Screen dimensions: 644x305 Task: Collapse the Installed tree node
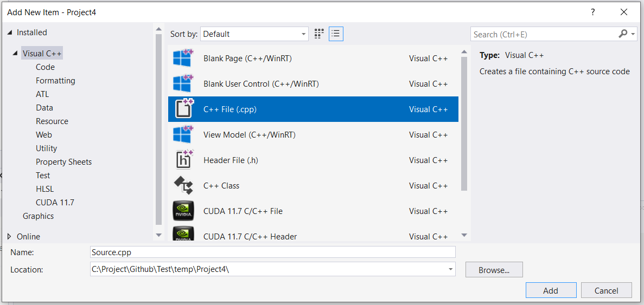pyautogui.click(x=10, y=33)
